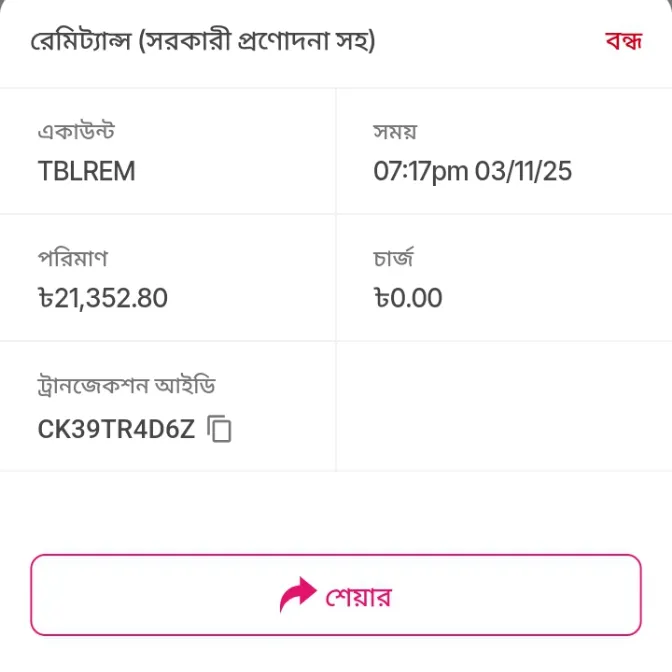The height and width of the screenshot is (672, 672).
Task: Select the TBLREM account value
Action: pyautogui.click(x=86, y=171)
